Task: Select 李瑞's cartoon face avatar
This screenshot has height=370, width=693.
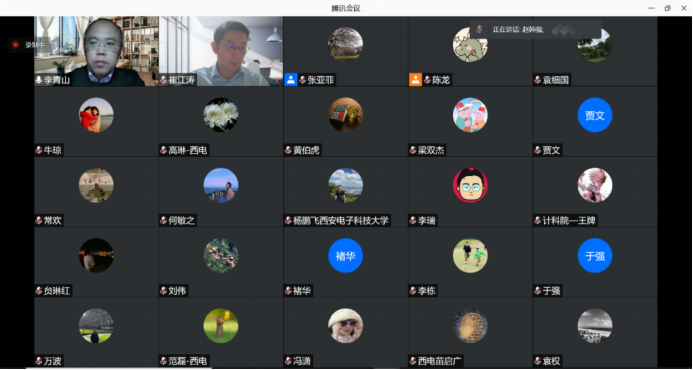Action: coord(470,185)
